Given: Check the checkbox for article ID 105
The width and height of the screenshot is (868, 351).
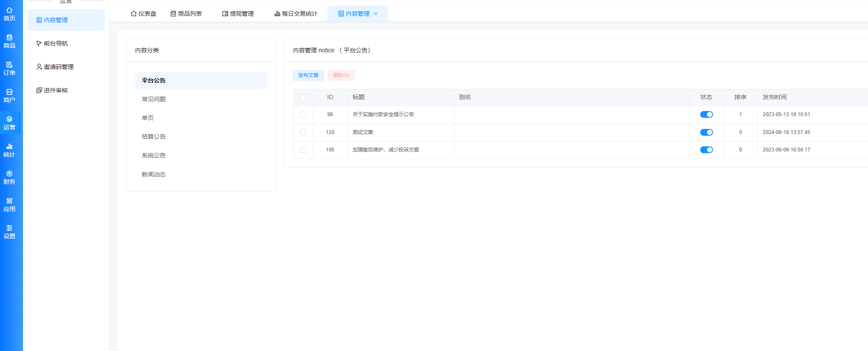Looking at the screenshot, I should 303,150.
